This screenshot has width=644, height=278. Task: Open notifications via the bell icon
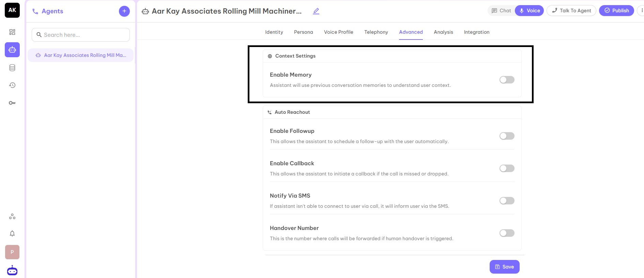12,233
